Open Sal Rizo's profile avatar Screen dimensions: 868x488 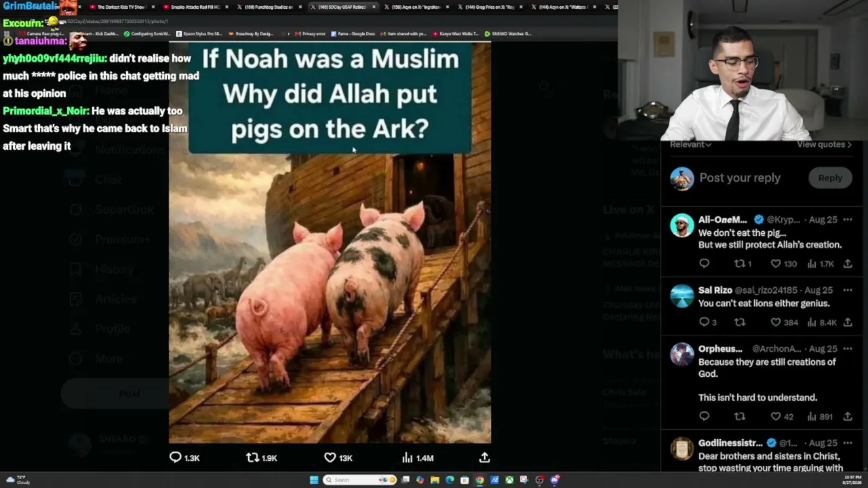[x=682, y=296]
